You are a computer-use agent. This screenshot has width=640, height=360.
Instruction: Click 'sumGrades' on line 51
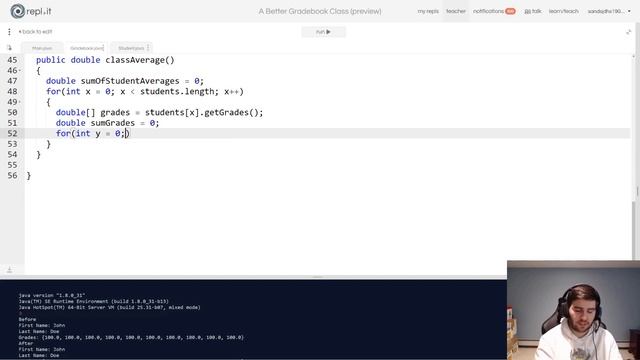coord(112,123)
